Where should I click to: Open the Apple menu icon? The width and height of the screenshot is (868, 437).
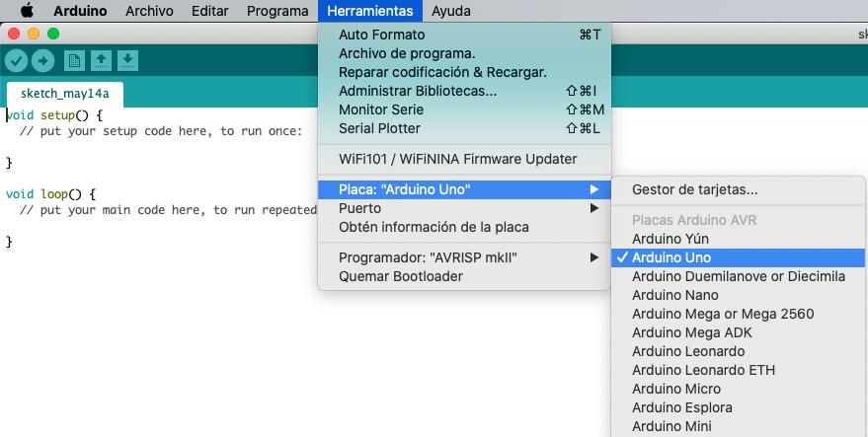point(27,11)
